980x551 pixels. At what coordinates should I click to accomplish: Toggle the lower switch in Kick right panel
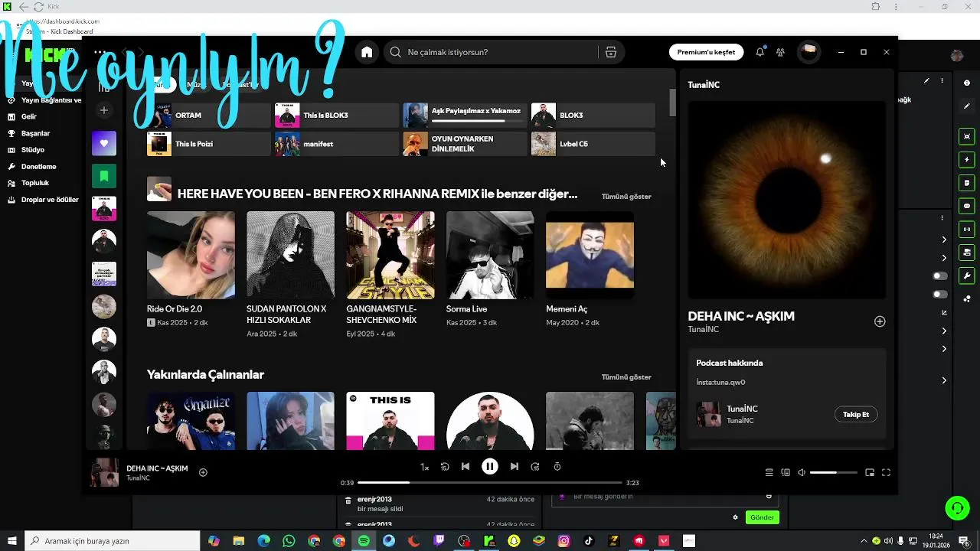tap(939, 294)
